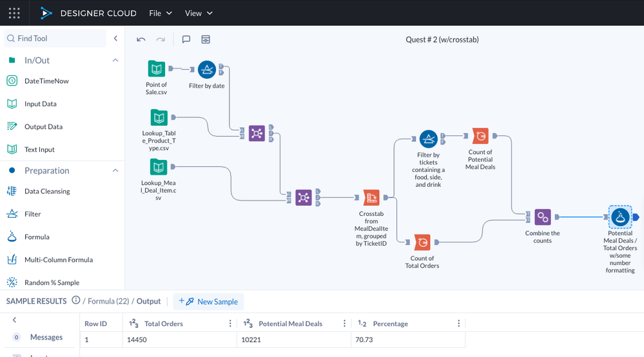Select the Point of Sale.csv input node
The height and width of the screenshot is (357, 644).
(x=156, y=69)
